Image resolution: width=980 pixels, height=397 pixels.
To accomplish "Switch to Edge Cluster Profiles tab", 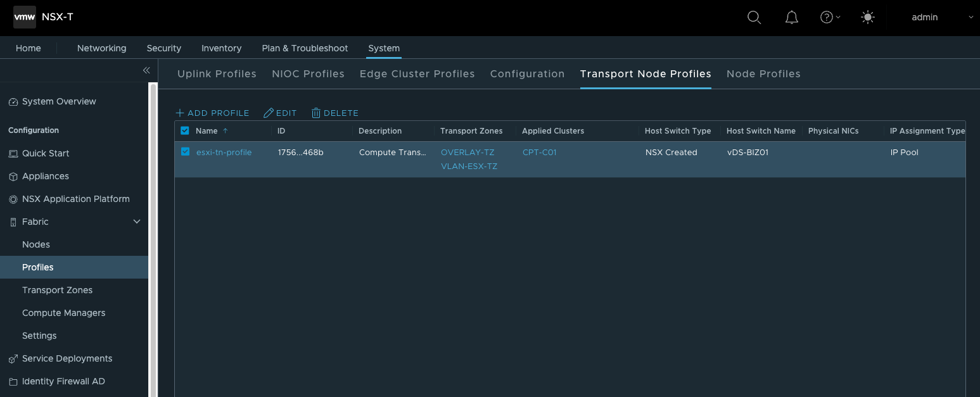I will pyautogui.click(x=417, y=74).
